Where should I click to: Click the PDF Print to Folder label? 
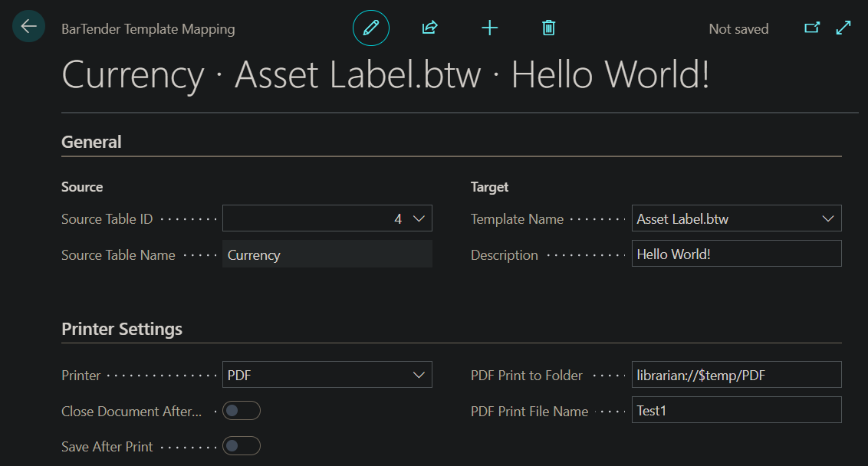[x=527, y=376]
